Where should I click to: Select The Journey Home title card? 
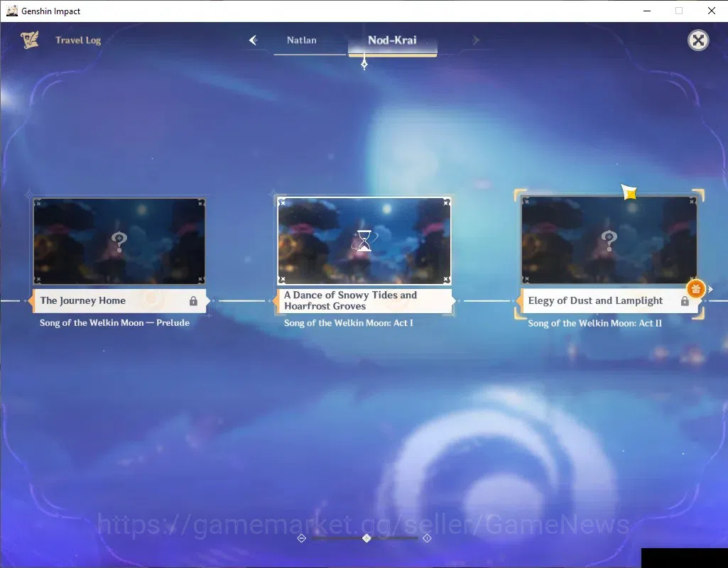point(119,301)
